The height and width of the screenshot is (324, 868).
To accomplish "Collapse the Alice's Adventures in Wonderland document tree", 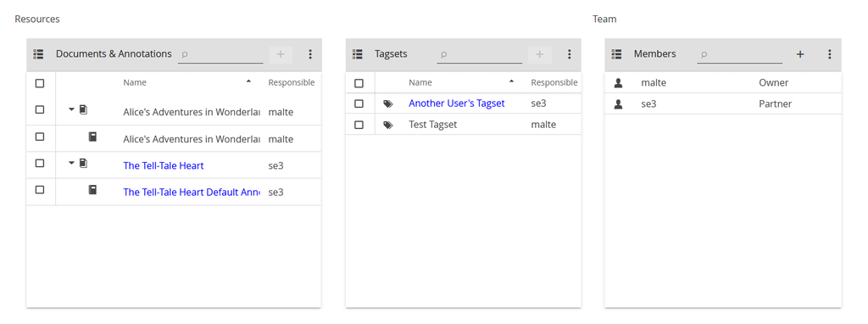I will coord(71,109).
